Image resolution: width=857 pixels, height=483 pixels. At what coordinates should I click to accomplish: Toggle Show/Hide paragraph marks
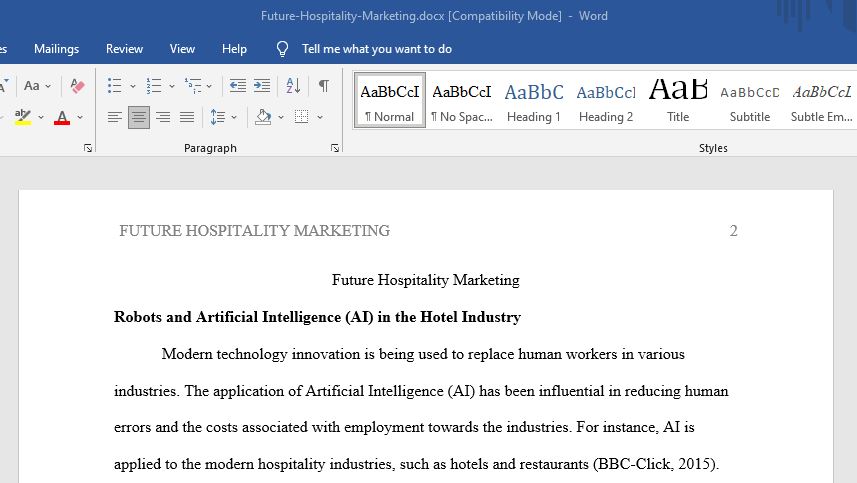(324, 86)
